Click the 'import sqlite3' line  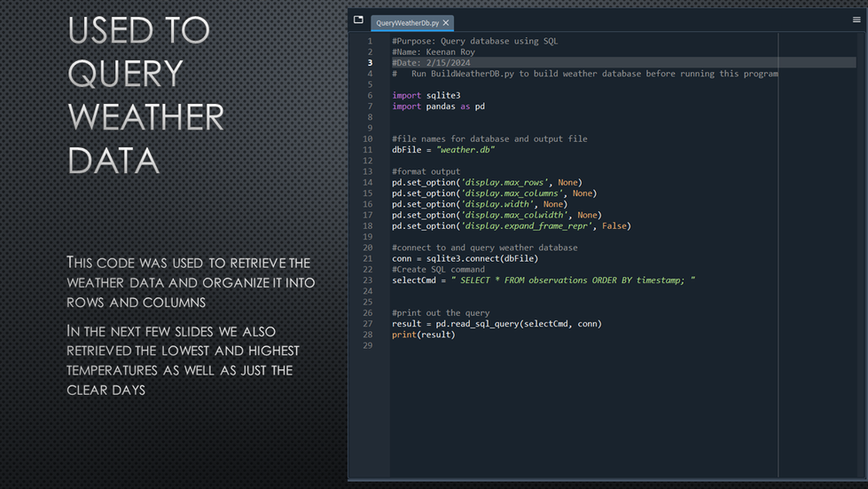(426, 95)
